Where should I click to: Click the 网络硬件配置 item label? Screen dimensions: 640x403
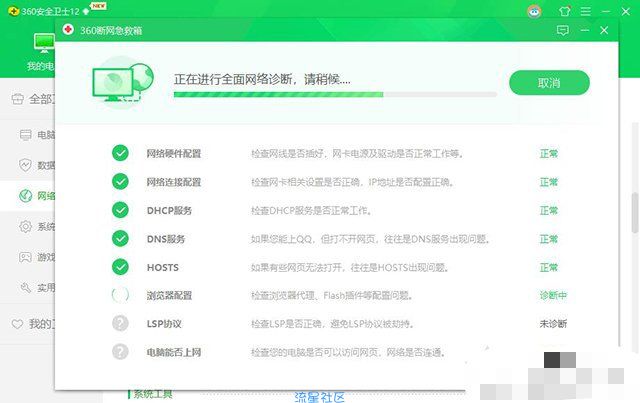point(174,154)
